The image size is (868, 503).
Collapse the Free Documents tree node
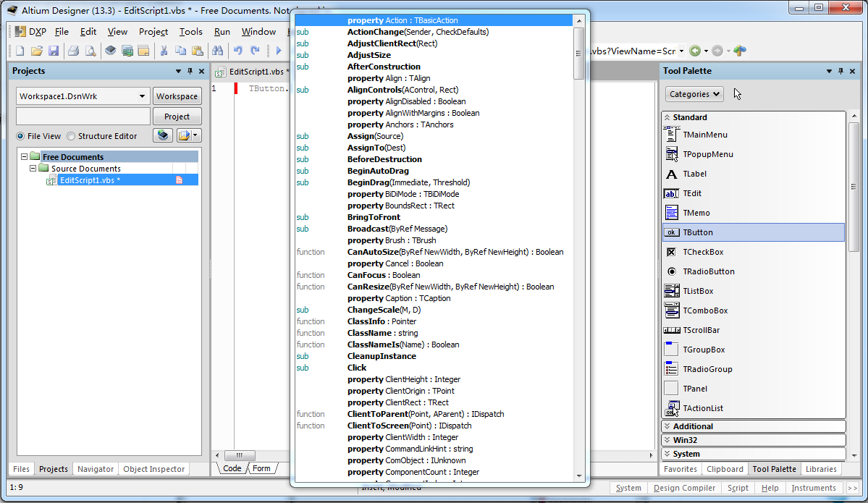click(25, 156)
